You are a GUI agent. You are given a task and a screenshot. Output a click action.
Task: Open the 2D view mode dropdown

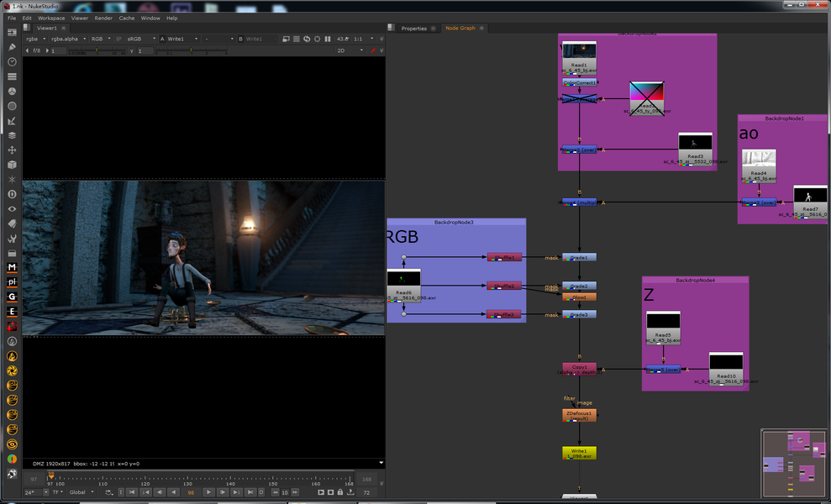click(x=350, y=50)
